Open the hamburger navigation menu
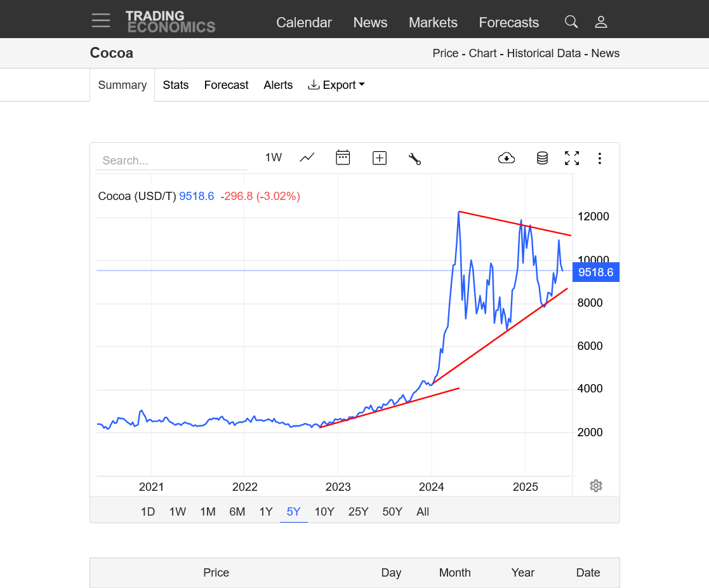 tap(100, 21)
